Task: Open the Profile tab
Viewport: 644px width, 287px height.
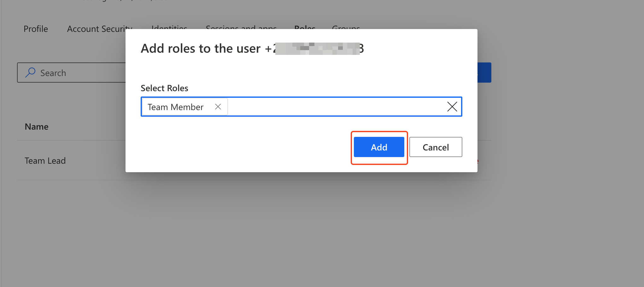Action: (36, 29)
